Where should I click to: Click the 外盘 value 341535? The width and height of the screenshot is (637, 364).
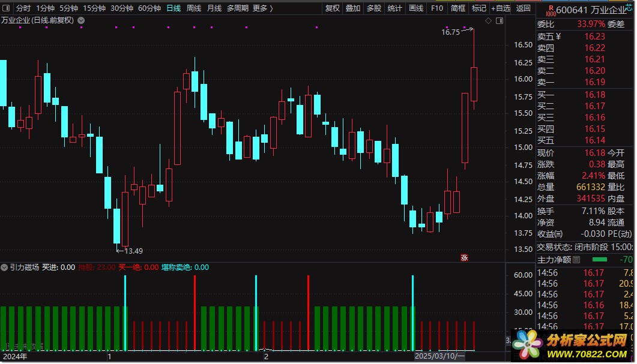pyautogui.click(x=591, y=198)
